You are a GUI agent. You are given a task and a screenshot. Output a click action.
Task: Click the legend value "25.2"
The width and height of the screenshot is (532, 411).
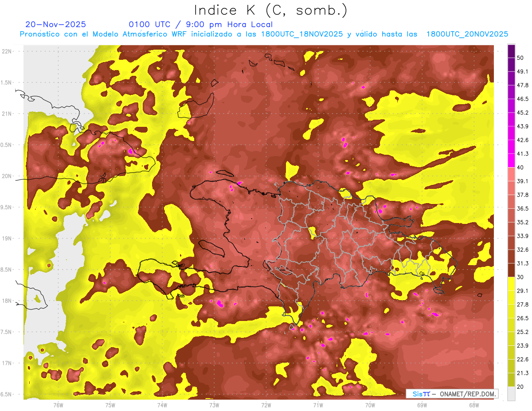[x=523, y=332]
